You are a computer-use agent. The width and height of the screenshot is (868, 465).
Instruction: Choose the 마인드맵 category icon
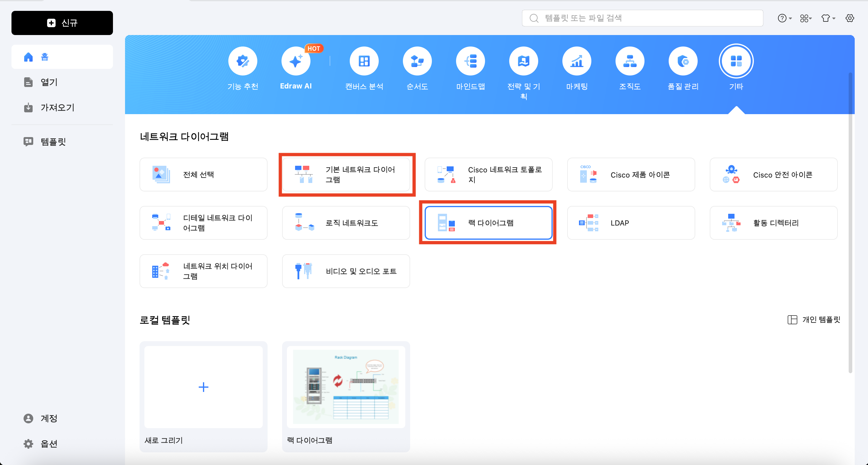(470, 61)
